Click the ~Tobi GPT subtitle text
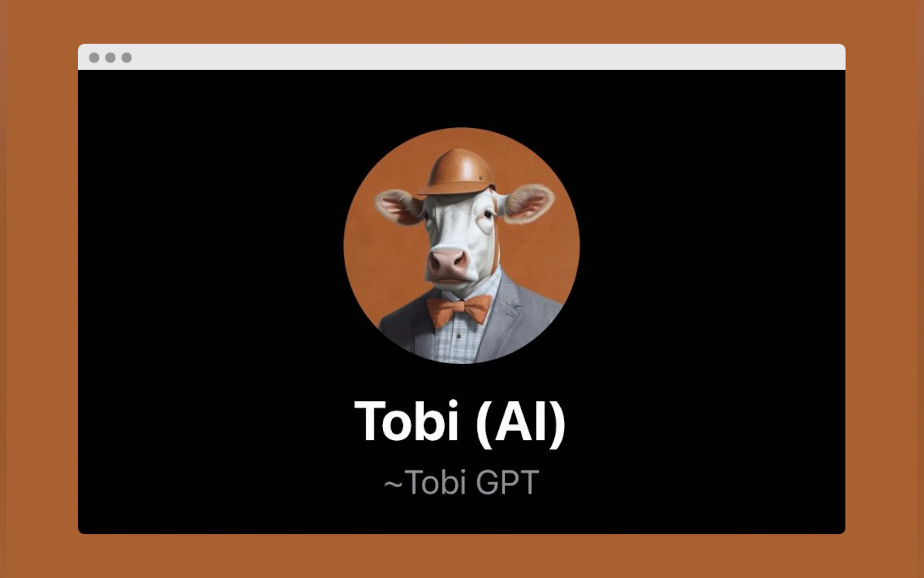Image resolution: width=924 pixels, height=578 pixels. click(461, 482)
